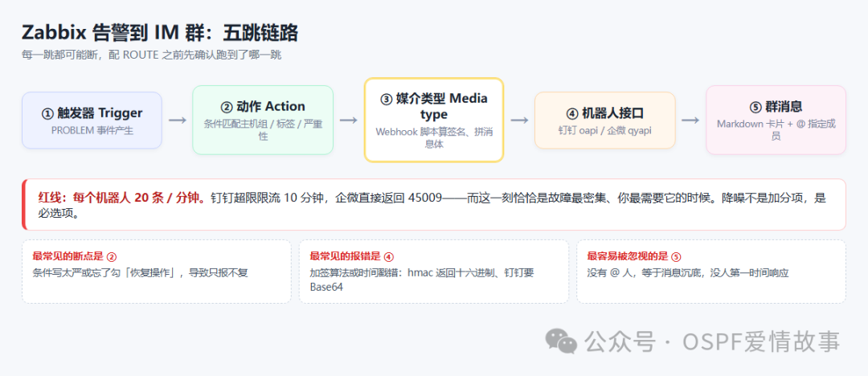Click the heading '最常见的断点是 ②'
The width and height of the screenshot is (868, 376).
pyautogui.click(x=75, y=256)
